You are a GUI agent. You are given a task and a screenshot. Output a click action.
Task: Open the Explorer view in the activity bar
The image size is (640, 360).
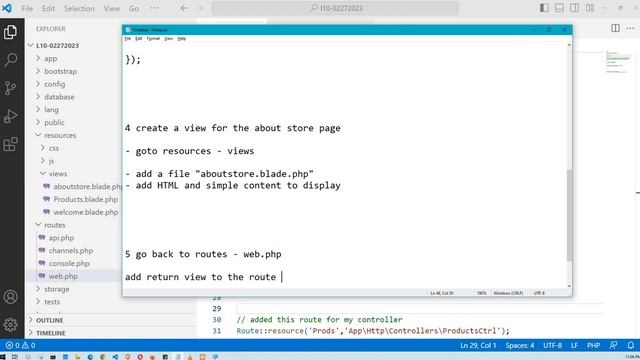pyautogui.click(x=11, y=32)
